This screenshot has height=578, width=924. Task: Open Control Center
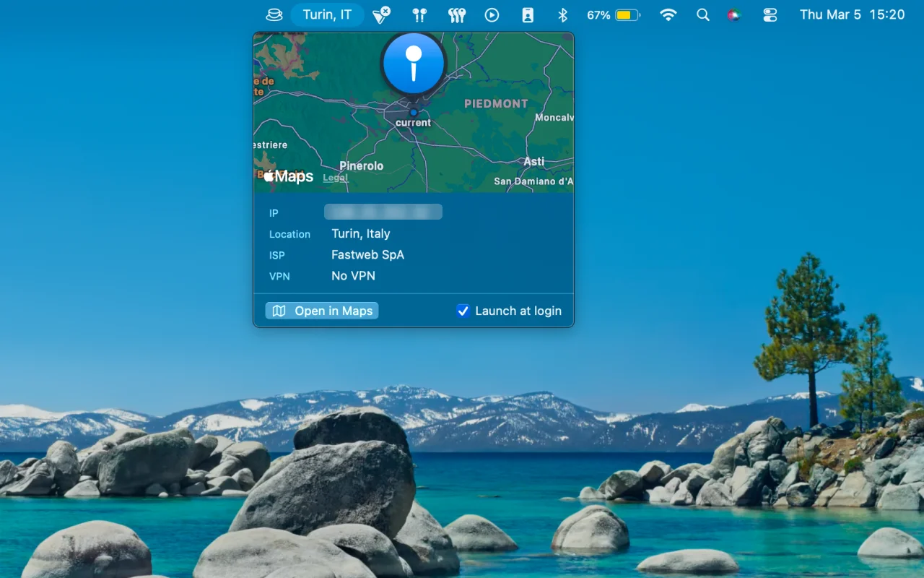pos(770,14)
